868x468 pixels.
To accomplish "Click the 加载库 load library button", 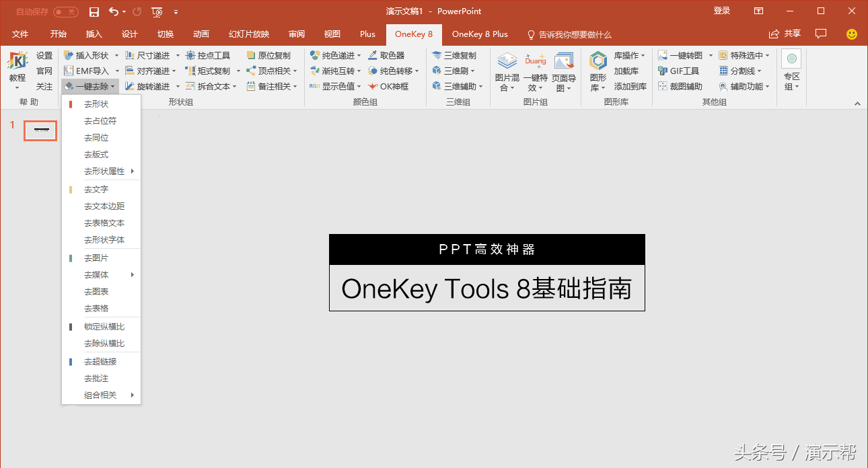I will pos(626,71).
